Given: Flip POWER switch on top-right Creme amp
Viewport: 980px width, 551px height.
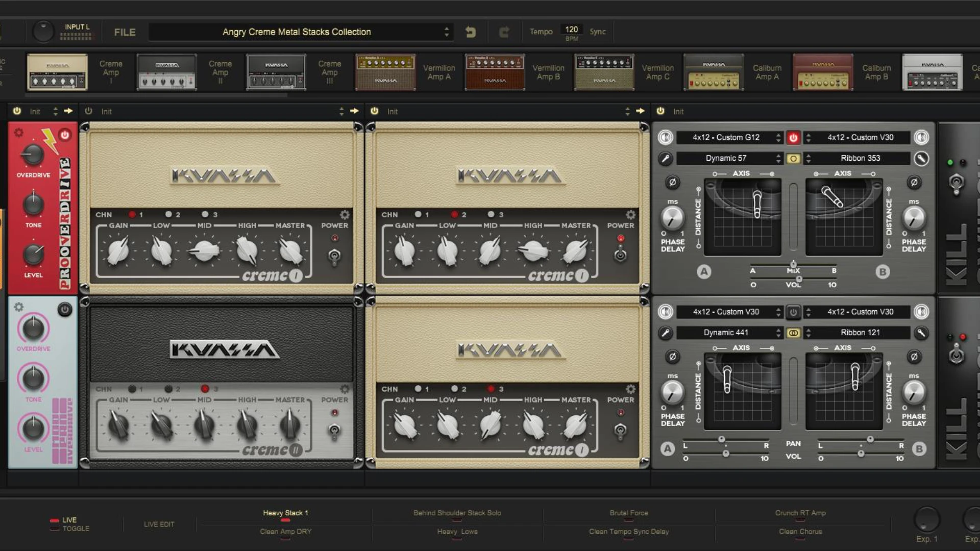Looking at the screenshot, I should coord(620,254).
